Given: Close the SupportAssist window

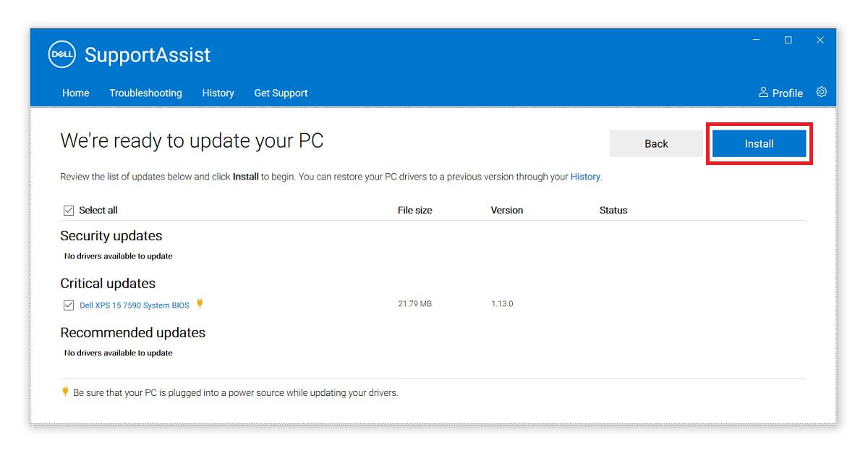Looking at the screenshot, I should click(x=820, y=40).
